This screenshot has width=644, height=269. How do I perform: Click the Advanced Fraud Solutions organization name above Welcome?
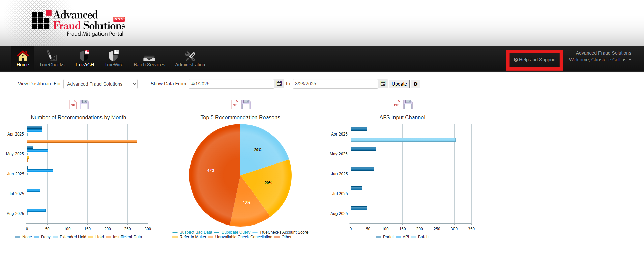[603, 53]
